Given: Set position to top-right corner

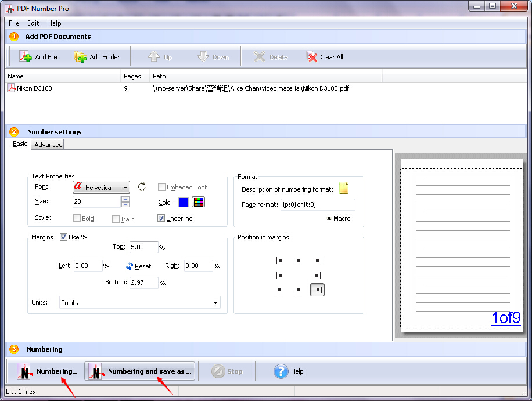Looking at the screenshot, I should (x=317, y=260).
